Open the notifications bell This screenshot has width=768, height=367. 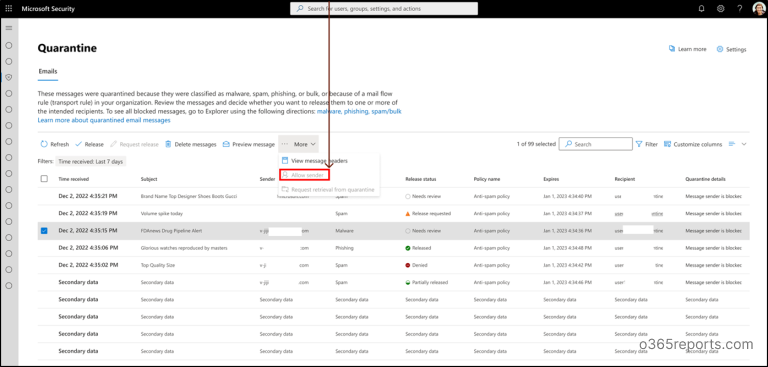pyautogui.click(x=701, y=9)
